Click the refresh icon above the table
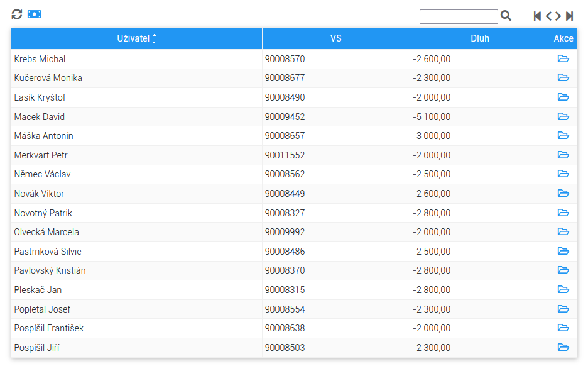This screenshot has width=588, height=371. pyautogui.click(x=17, y=14)
